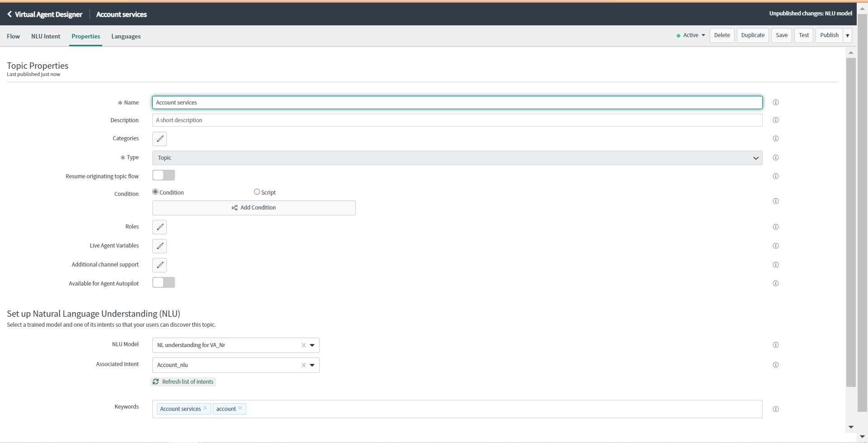Click Additional channel support edit pencil
The width and height of the screenshot is (868, 443).
(x=160, y=265)
